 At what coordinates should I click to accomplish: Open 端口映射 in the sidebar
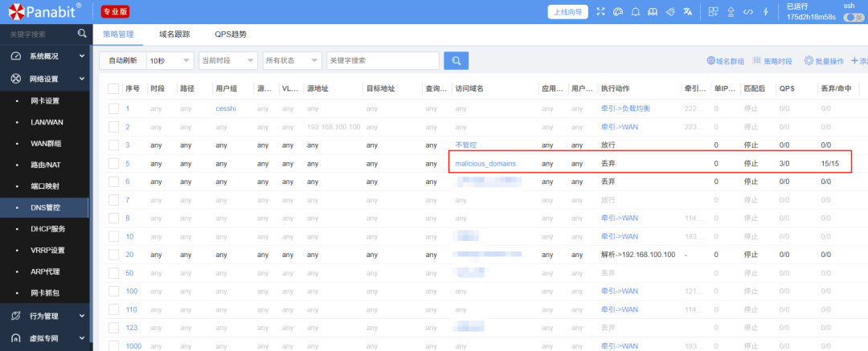pos(45,186)
